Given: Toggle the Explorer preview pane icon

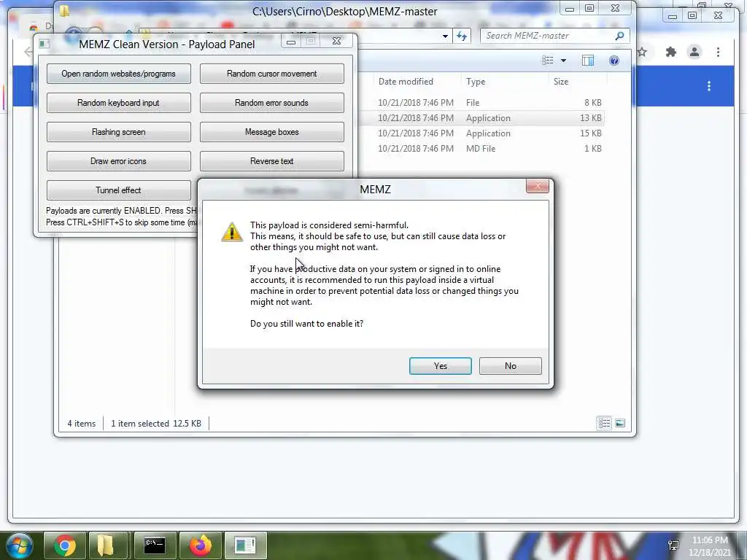Looking at the screenshot, I should [x=588, y=61].
